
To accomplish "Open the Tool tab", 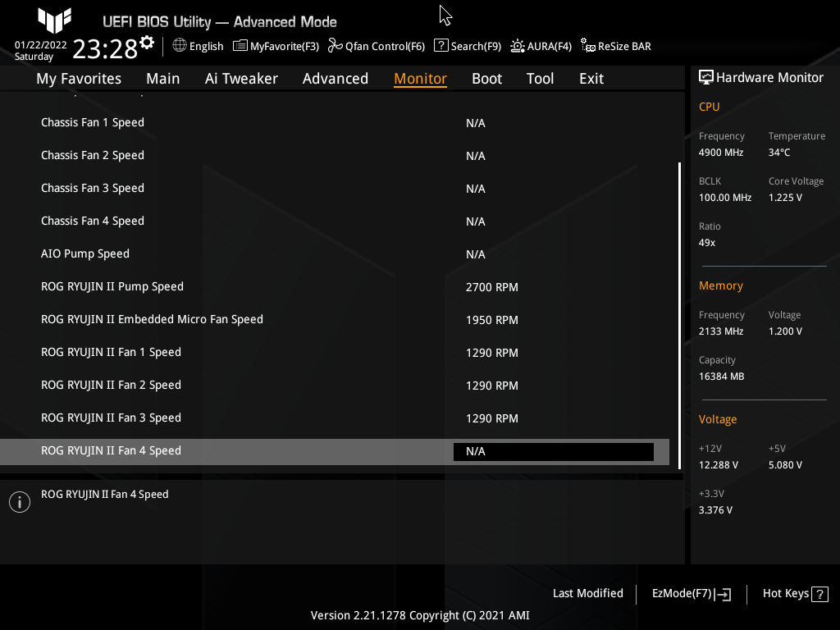I will (540, 79).
